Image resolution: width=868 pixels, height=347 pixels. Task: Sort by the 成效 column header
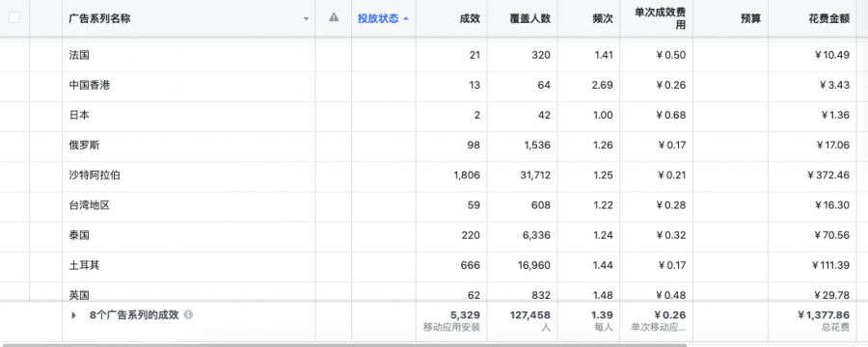470,18
